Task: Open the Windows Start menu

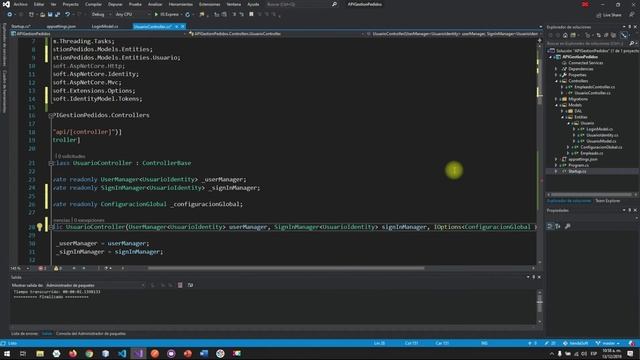Action: (x=7, y=353)
